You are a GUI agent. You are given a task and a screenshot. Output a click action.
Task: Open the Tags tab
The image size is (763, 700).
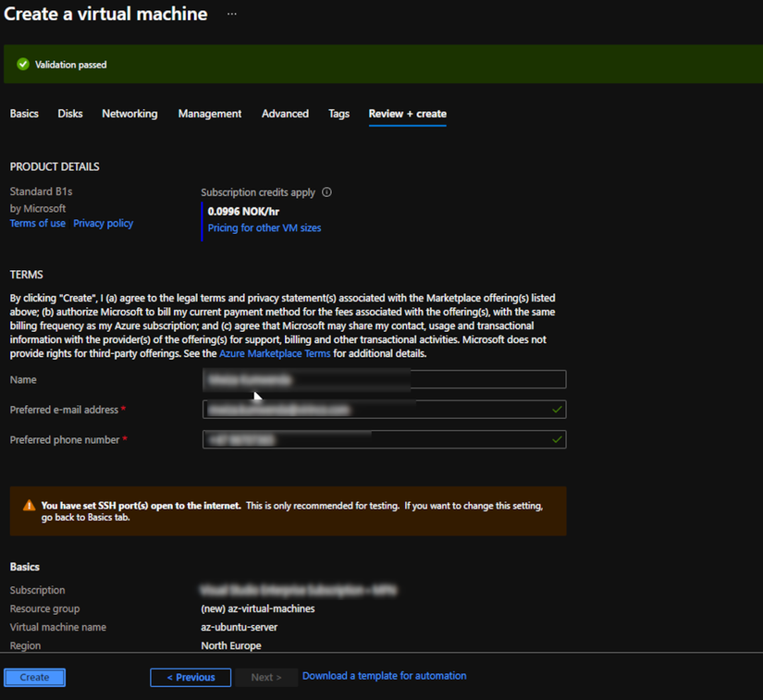point(338,114)
